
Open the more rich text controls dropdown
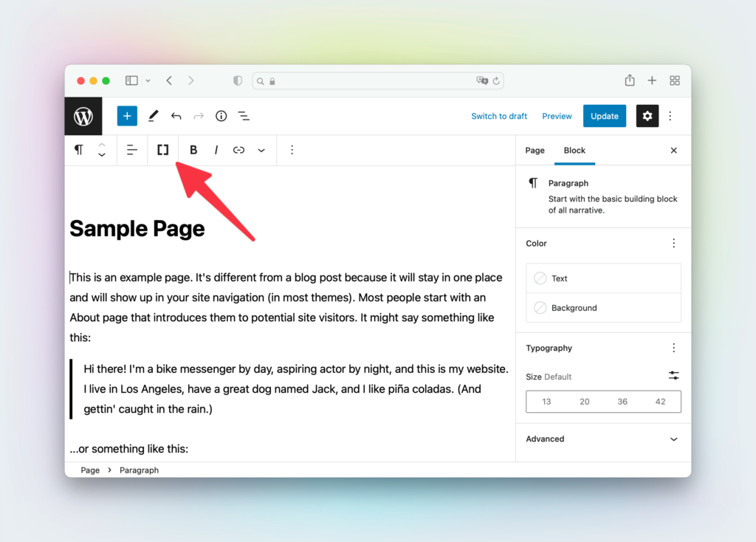(261, 150)
